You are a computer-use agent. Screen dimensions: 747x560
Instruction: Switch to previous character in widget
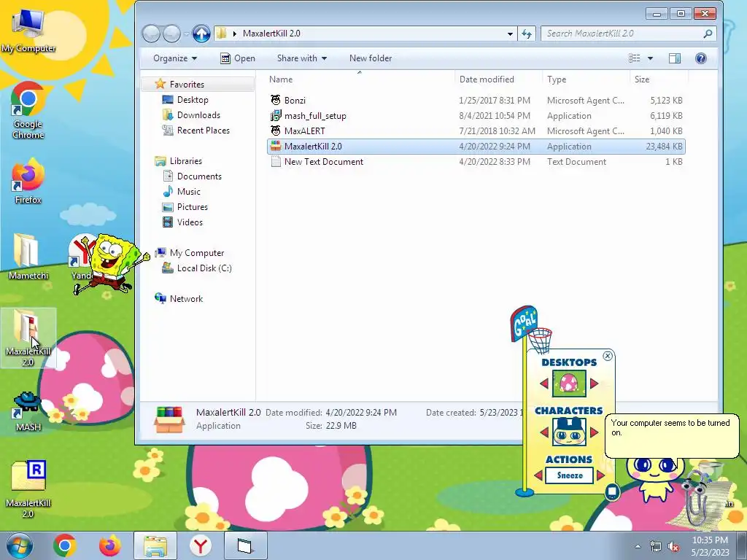tap(544, 432)
